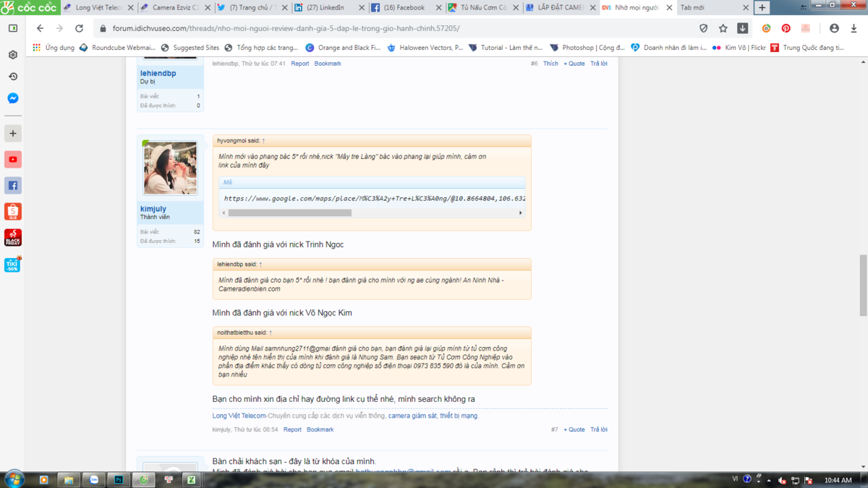Jump to hyvongmoi quoted post arrow

(x=263, y=141)
